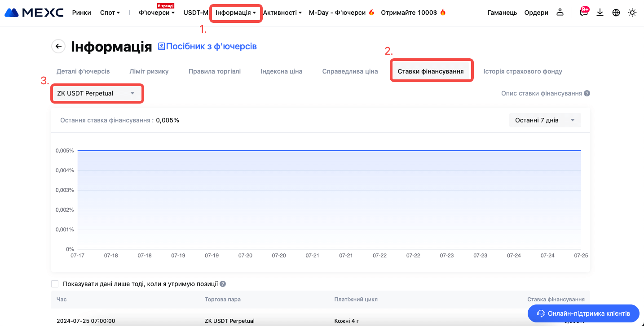Click the help icon next to position checkbox label

pyautogui.click(x=223, y=284)
